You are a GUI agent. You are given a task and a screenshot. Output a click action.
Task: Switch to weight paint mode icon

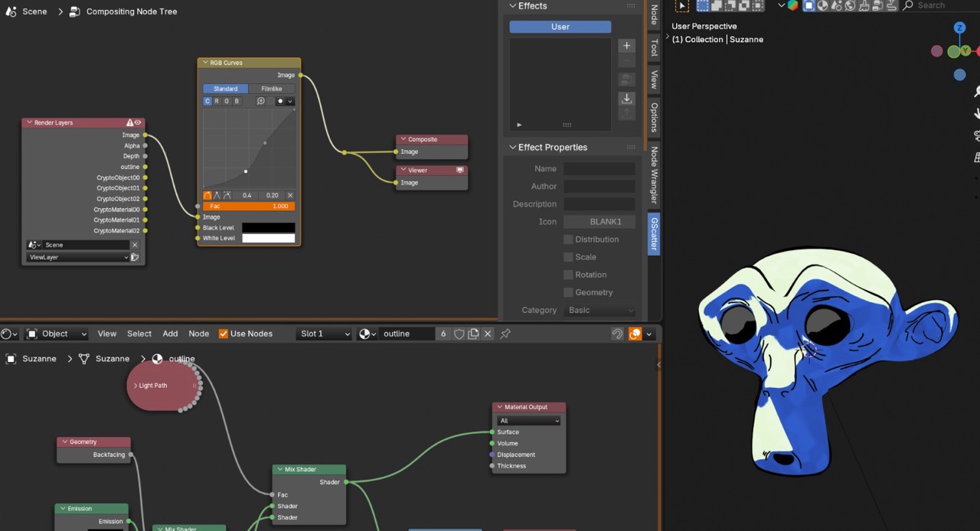(x=836, y=5)
